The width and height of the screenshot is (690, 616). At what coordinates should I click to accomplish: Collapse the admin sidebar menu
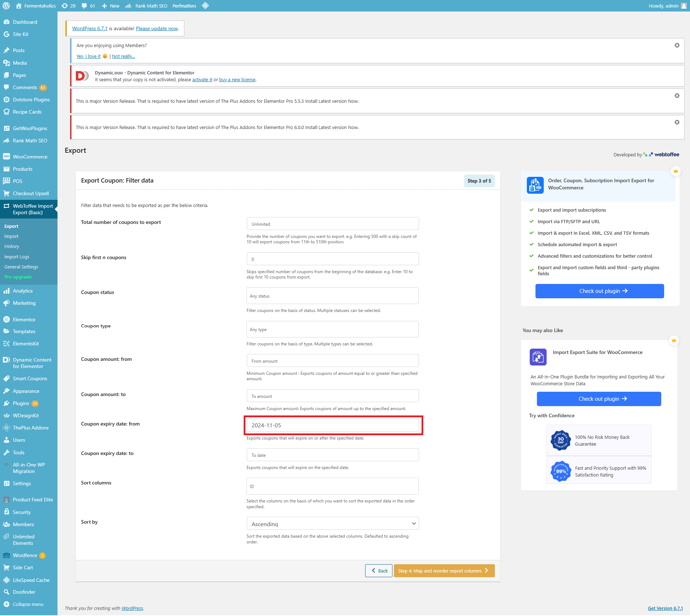point(29,604)
